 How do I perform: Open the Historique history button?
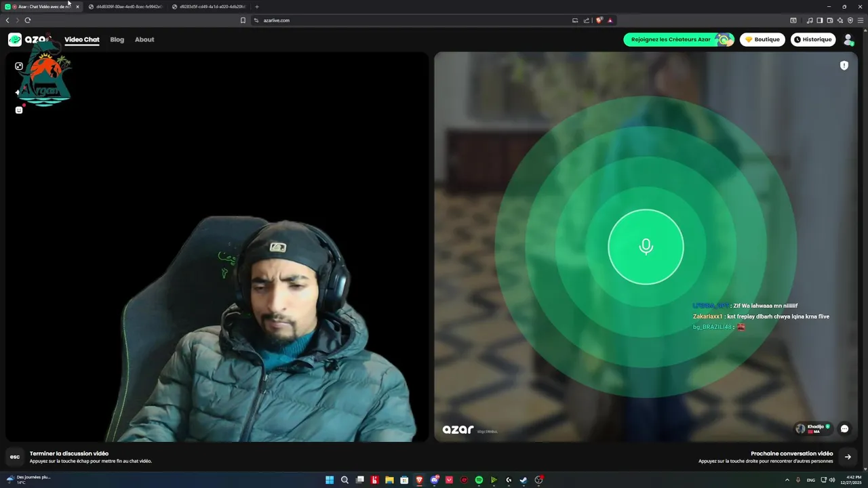tap(813, 39)
